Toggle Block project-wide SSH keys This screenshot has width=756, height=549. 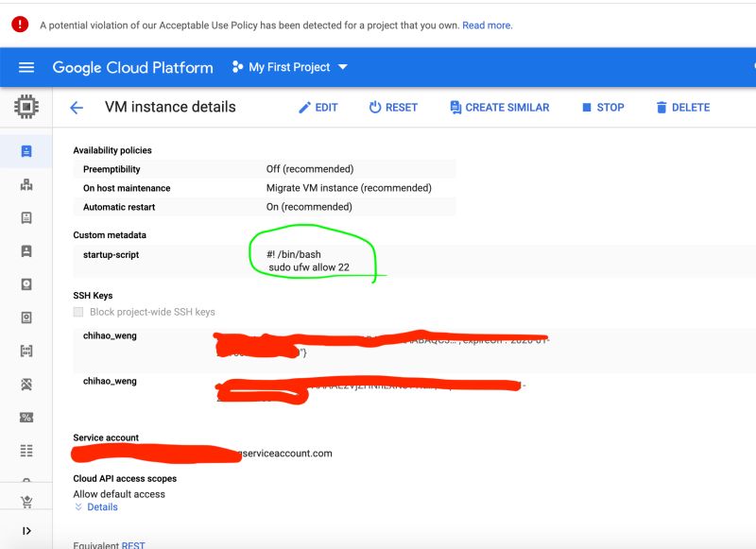click(x=78, y=312)
